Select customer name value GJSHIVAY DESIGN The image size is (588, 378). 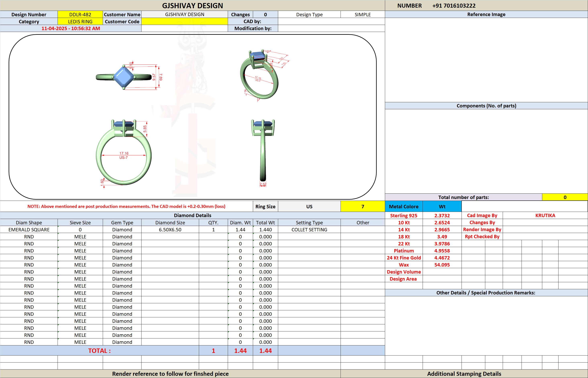(185, 14)
